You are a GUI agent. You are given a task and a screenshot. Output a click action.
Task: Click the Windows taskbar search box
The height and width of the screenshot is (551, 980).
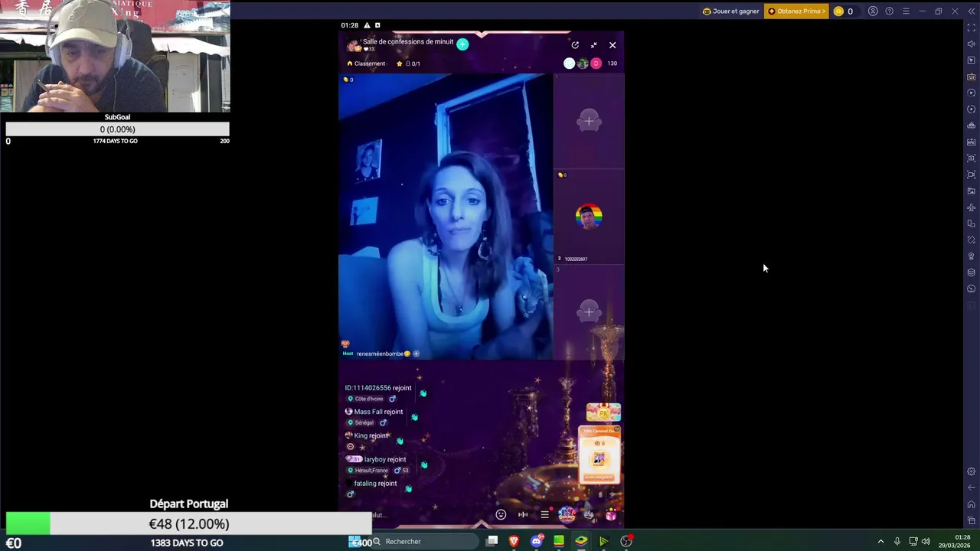pos(423,541)
